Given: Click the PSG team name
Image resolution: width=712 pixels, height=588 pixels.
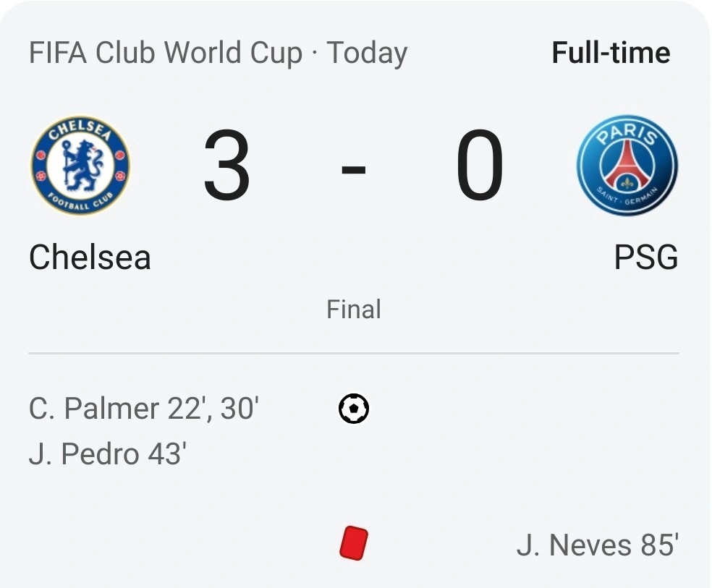Looking at the screenshot, I should (646, 257).
